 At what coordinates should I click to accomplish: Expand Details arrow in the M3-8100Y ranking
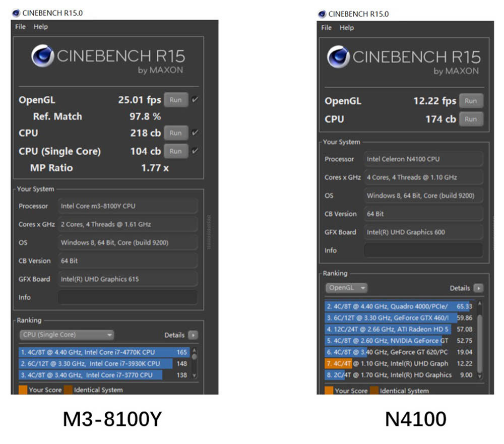pos(193,335)
